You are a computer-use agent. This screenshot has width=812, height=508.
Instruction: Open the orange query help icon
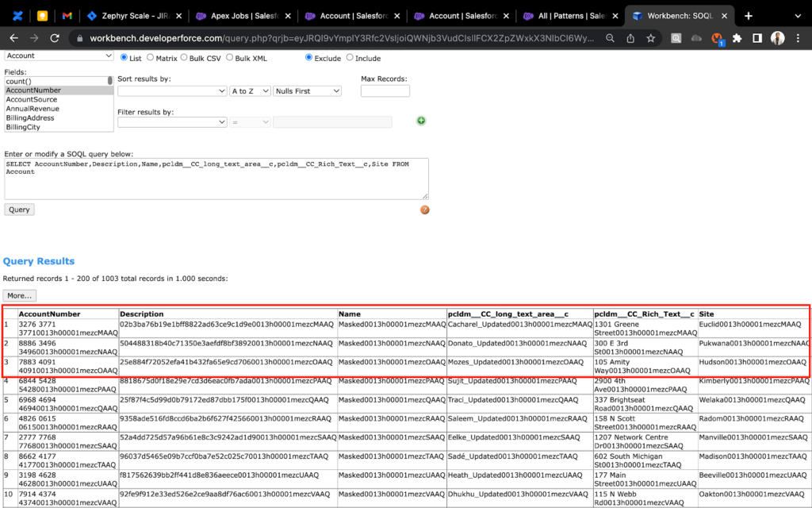[424, 210]
